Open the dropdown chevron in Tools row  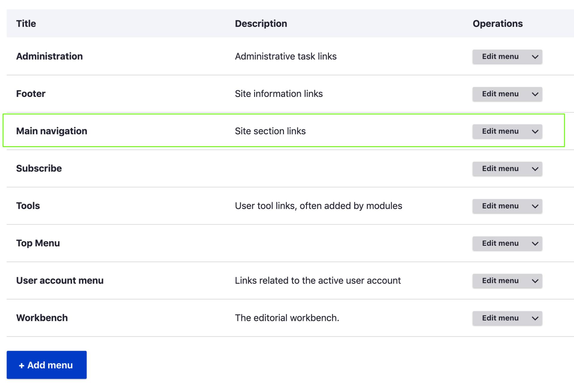[535, 206]
